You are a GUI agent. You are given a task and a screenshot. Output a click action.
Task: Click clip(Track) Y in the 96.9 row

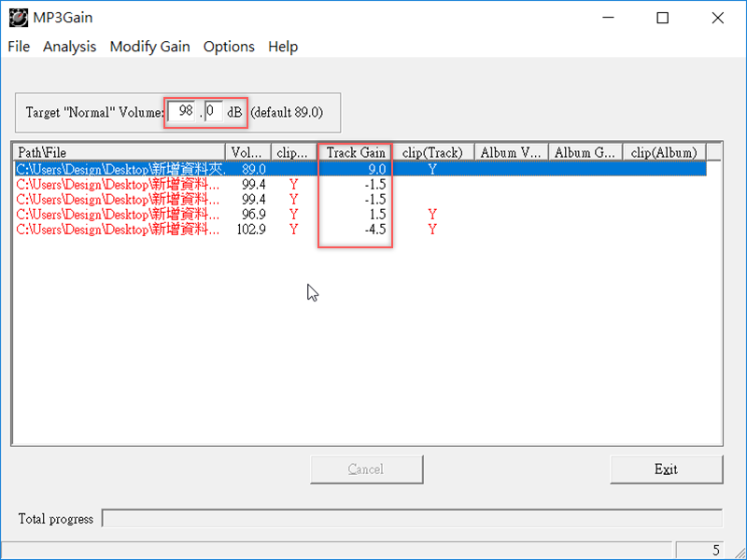pyautogui.click(x=432, y=215)
